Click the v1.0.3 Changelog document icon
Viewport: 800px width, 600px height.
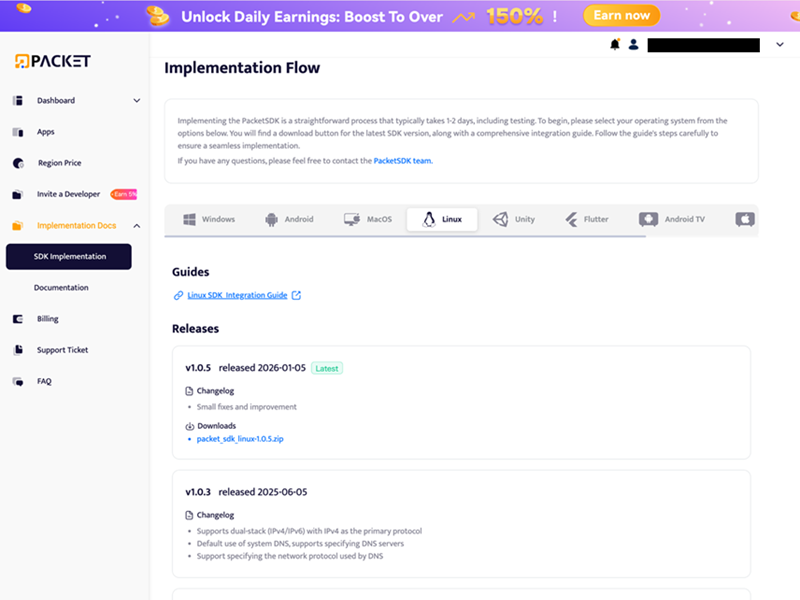[x=189, y=515]
